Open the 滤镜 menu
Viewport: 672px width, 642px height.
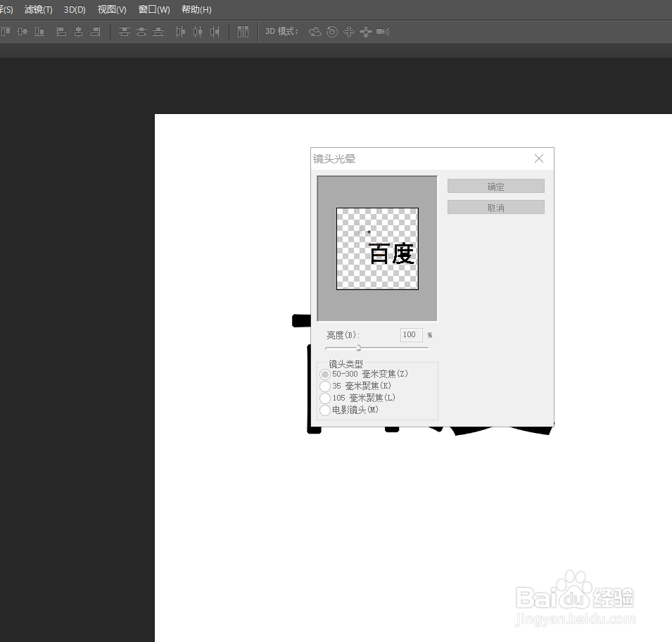(38, 9)
